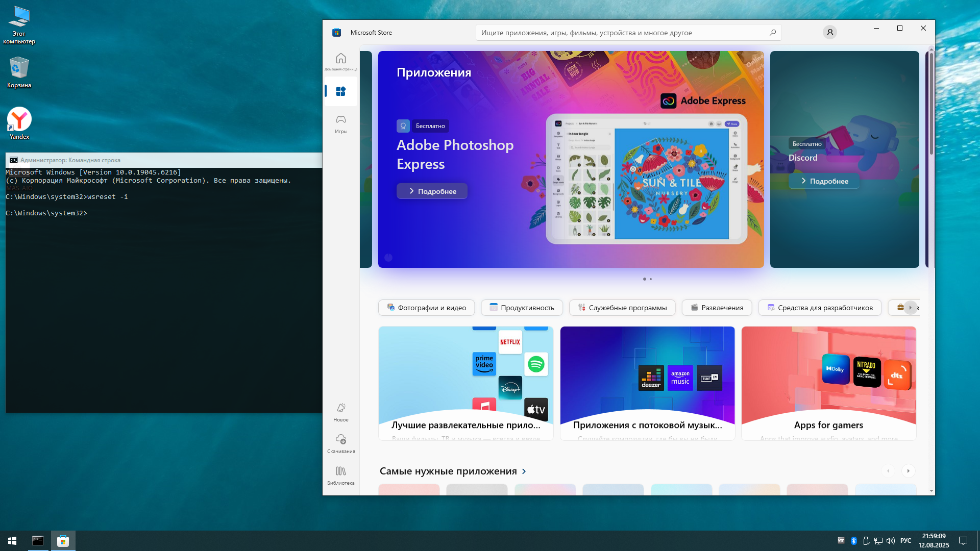Expand 'Самые нужные приложения' section chevron
980x551 pixels.
click(524, 471)
